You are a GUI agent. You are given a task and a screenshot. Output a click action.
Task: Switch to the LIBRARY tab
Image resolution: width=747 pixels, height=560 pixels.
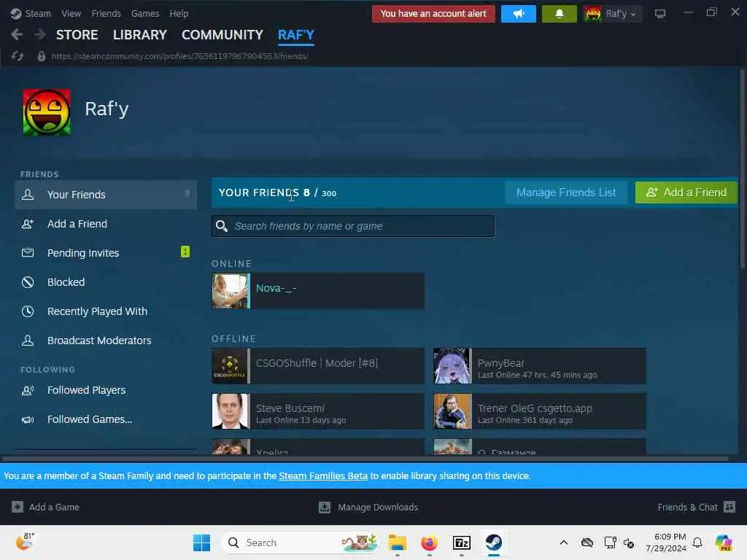pos(139,35)
